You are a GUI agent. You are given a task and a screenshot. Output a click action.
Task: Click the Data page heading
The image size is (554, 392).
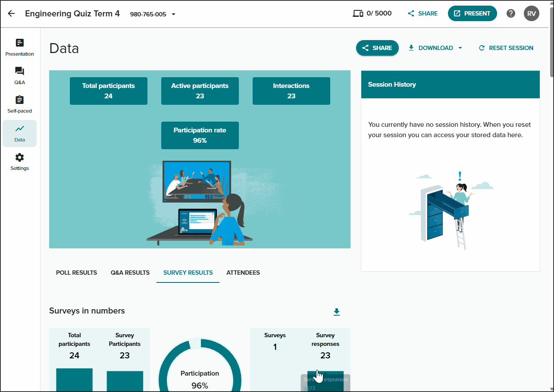(64, 48)
